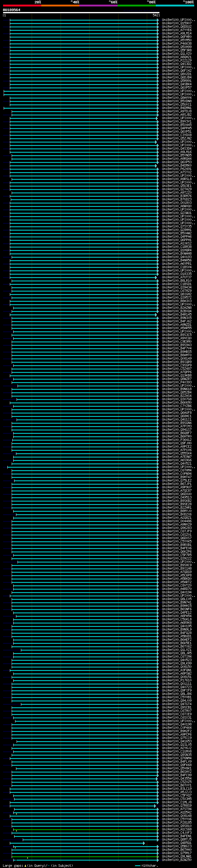This screenshot has width=197, height=868.
Task: Select hit label UniRef100_Q41653
Action: coord(177,741)
